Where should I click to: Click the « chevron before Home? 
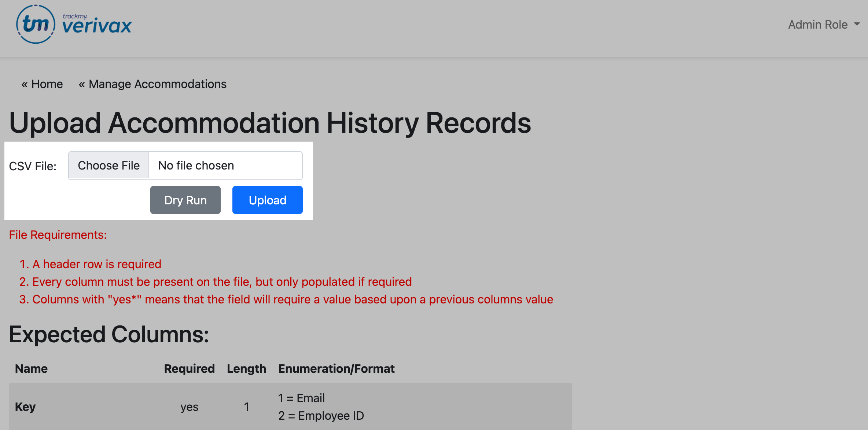[x=25, y=84]
